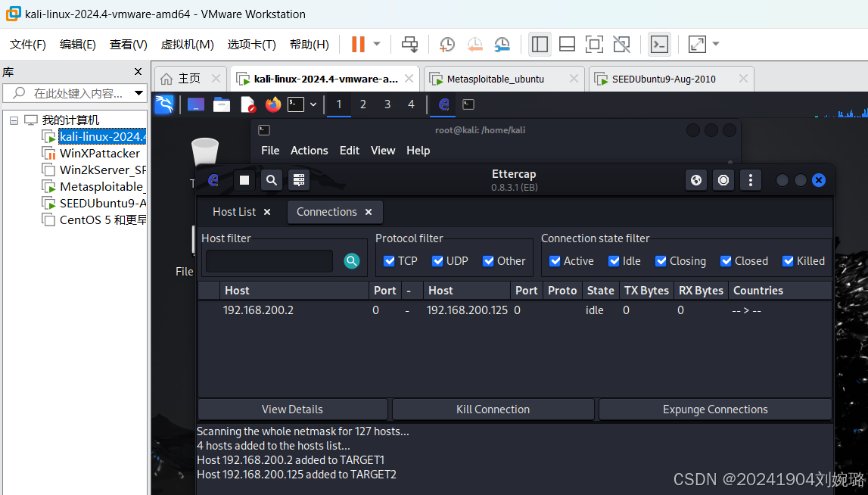The height and width of the screenshot is (495, 868).
Task: Open Actions menu in terminal window
Action: (309, 151)
